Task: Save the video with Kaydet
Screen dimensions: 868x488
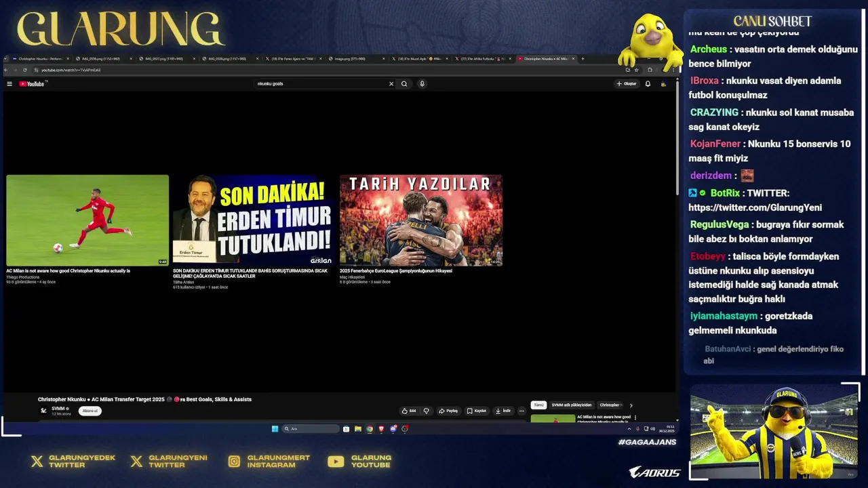Action: [477, 411]
